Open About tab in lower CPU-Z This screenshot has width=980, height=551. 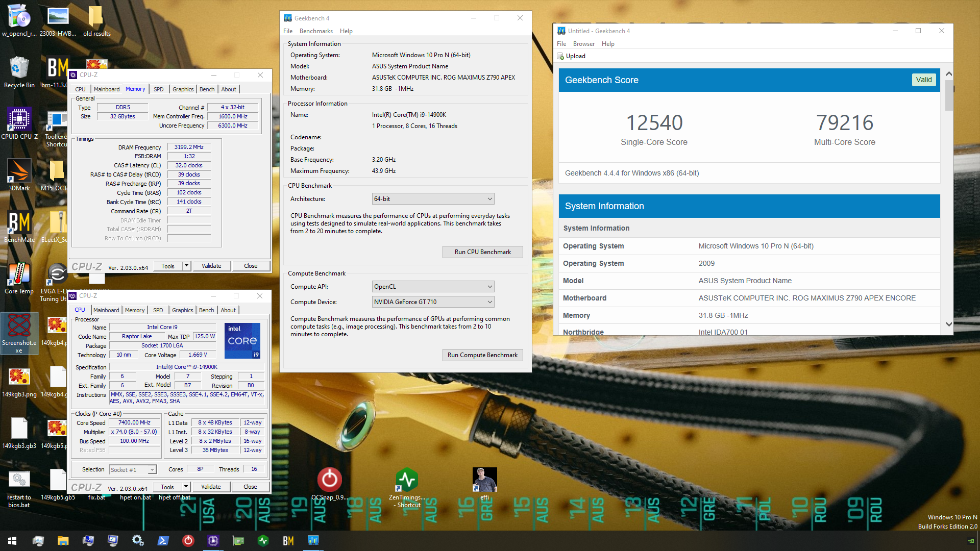(x=228, y=310)
